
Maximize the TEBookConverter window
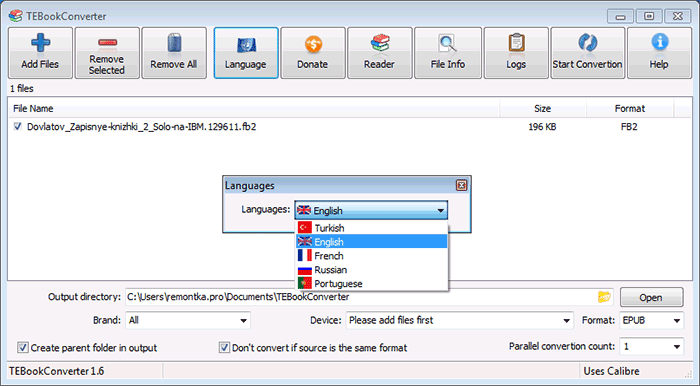click(649, 17)
